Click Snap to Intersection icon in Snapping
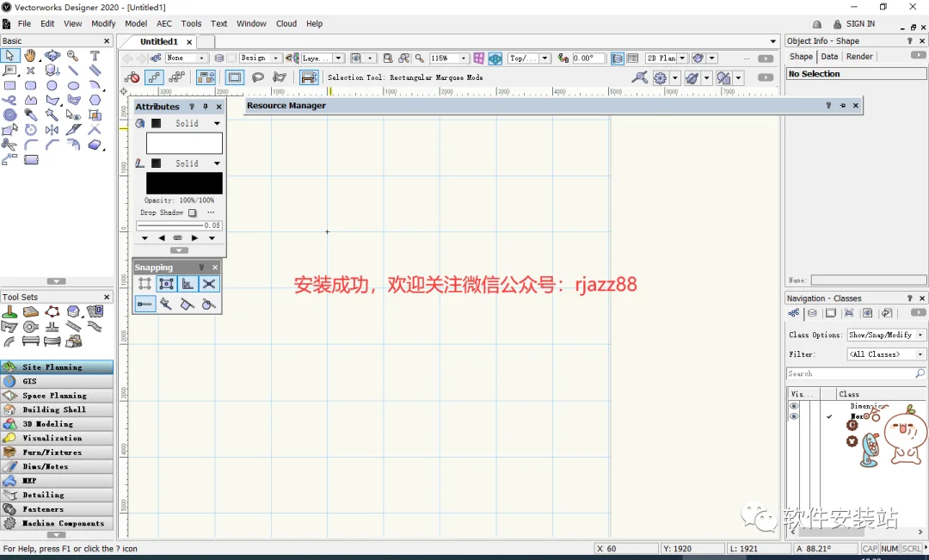The image size is (929, 560). [x=208, y=284]
